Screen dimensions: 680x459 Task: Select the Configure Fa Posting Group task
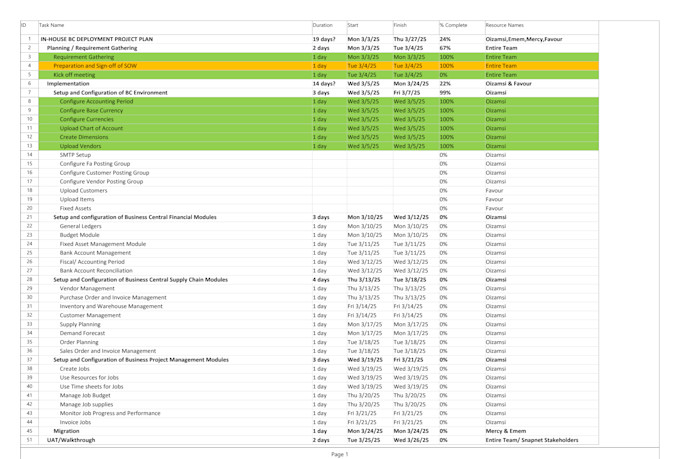(95, 164)
